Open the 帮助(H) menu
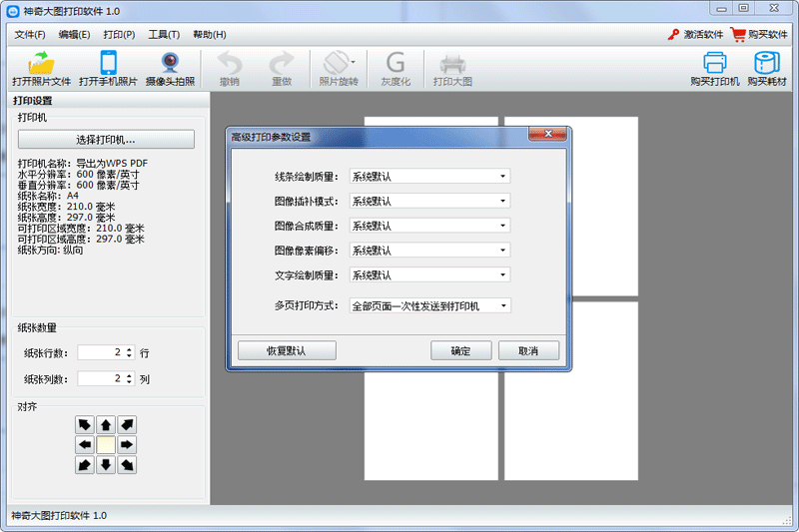The height and width of the screenshot is (532, 799). (x=210, y=35)
